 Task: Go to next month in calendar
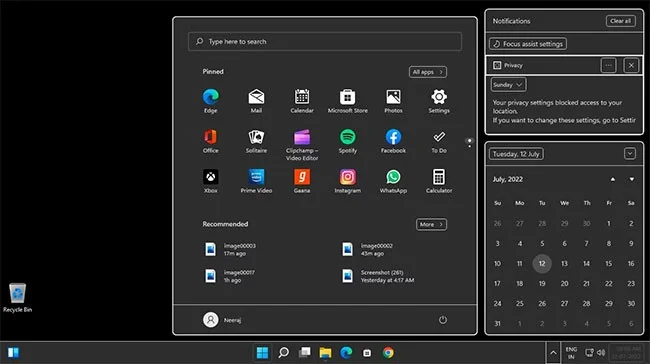[631, 179]
